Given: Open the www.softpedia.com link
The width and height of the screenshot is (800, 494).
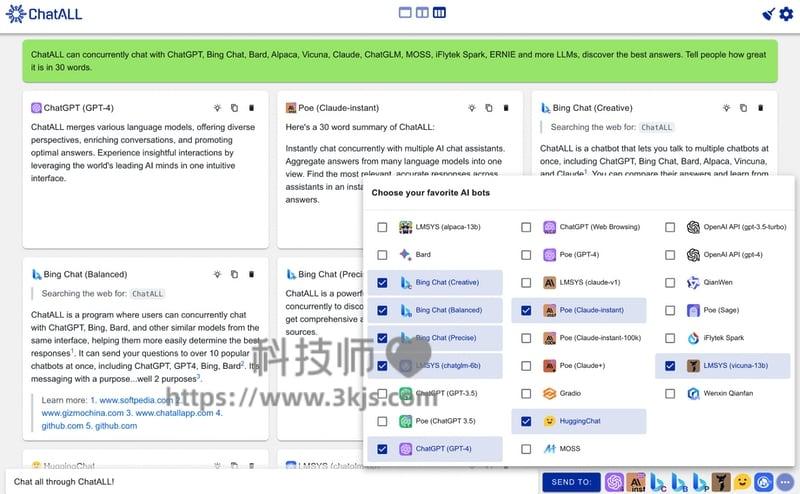Looking at the screenshot, I should [x=136, y=400].
